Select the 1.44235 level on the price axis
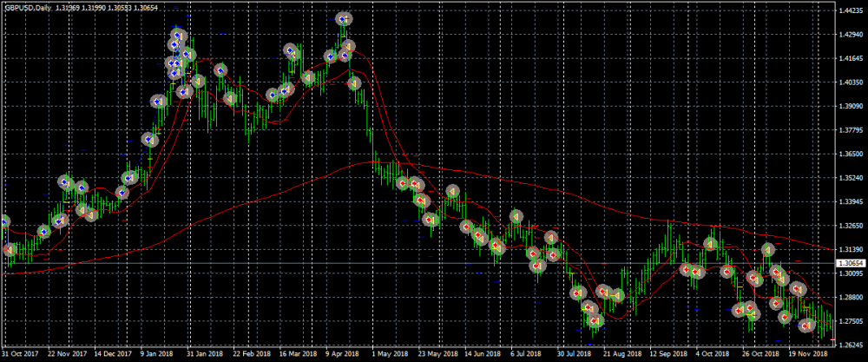 849,10
